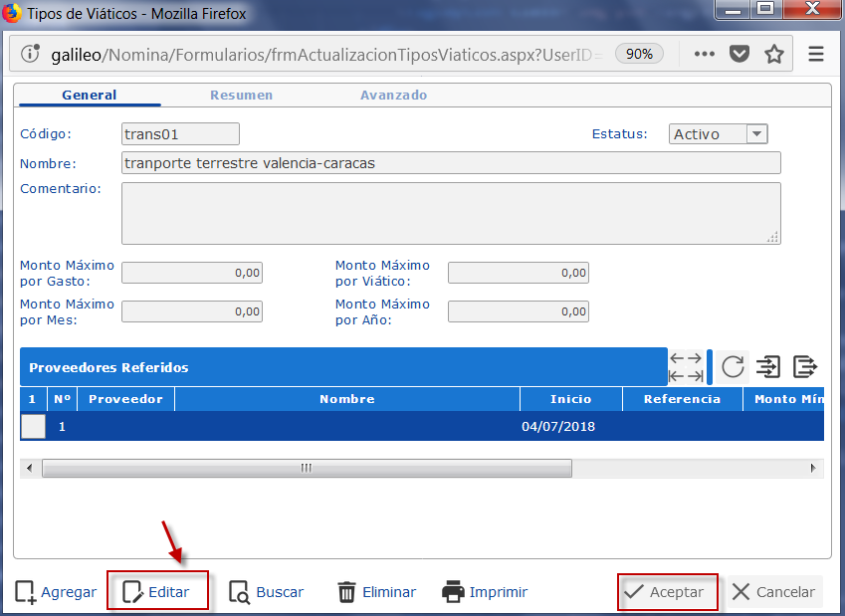Click the import icon in Proveedores Referidos toolbar
845x616 pixels.
click(768, 367)
